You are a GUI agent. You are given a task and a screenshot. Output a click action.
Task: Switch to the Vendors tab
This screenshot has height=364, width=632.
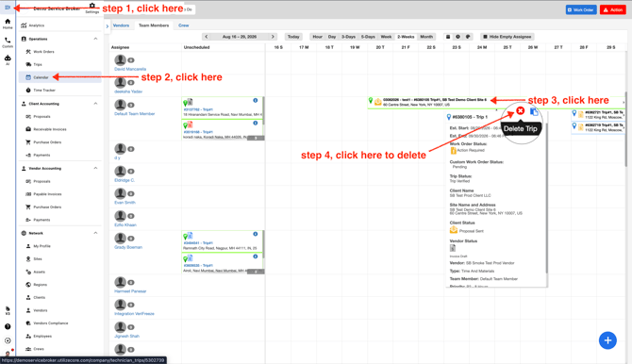point(121,25)
